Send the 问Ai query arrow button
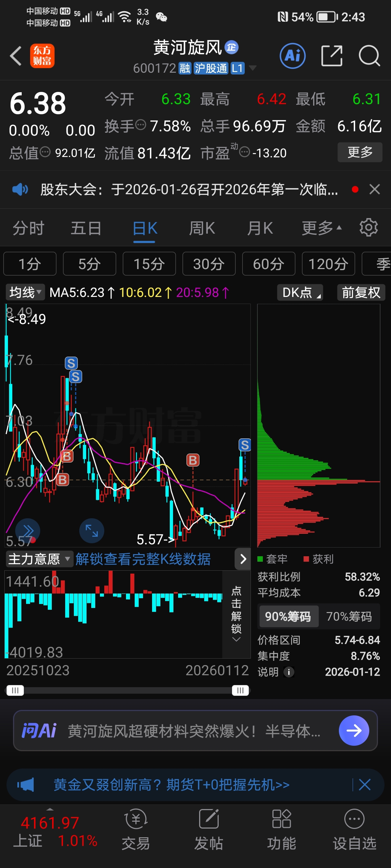Image resolution: width=391 pixels, height=868 pixels. coord(354,731)
